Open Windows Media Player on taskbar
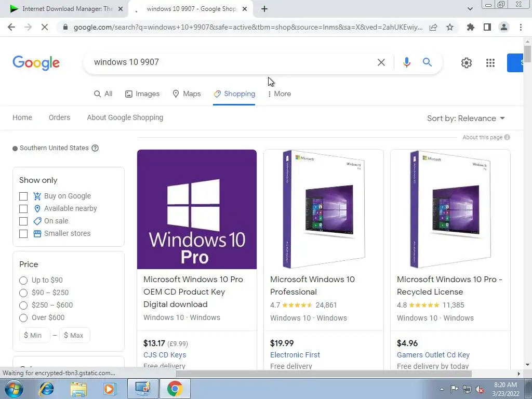 tap(109, 389)
